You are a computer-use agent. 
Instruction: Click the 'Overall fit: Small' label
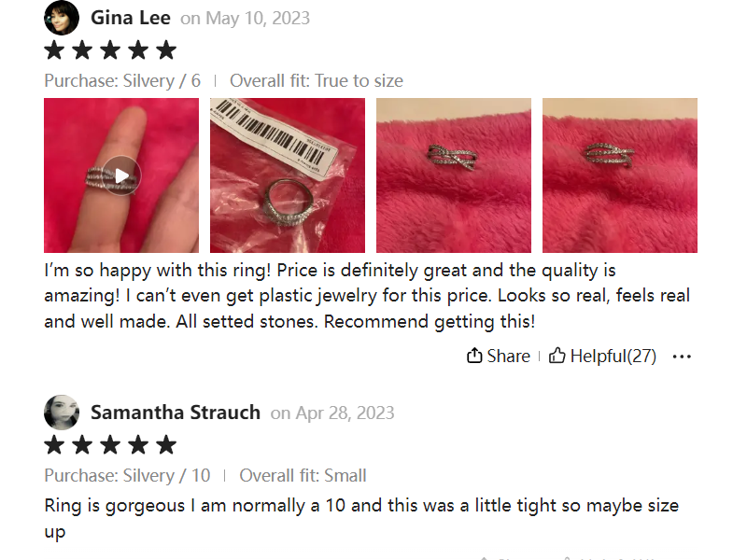(x=303, y=476)
